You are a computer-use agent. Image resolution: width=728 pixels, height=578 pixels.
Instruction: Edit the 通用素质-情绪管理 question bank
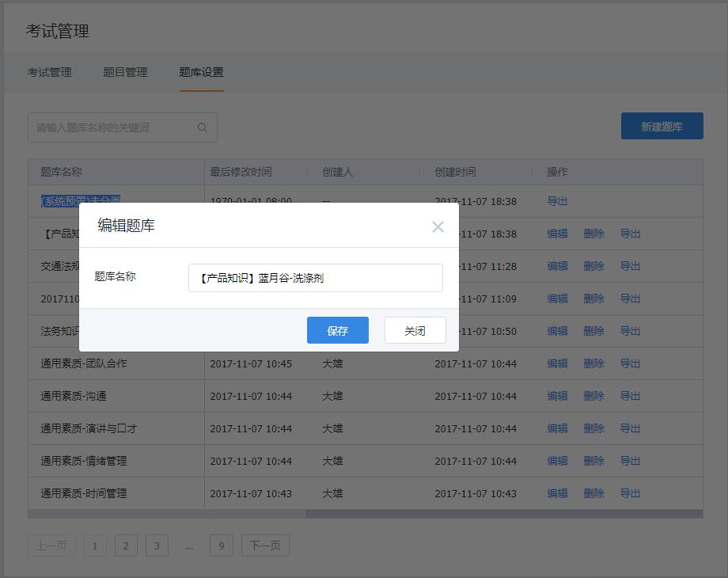point(557,461)
